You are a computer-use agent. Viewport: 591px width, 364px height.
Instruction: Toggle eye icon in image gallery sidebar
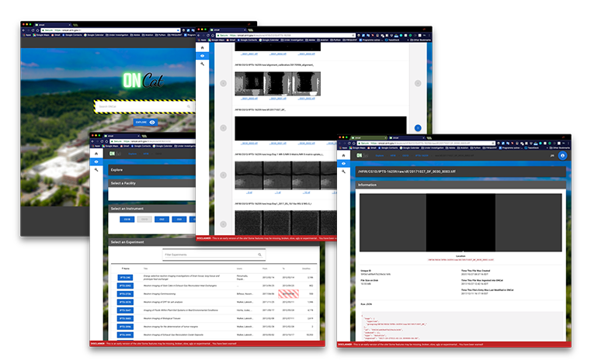click(203, 56)
